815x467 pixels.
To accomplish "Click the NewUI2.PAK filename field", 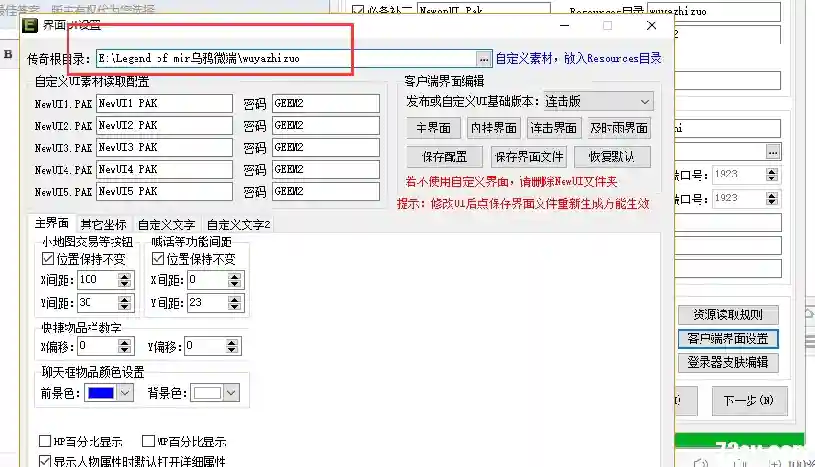I will pyautogui.click(x=164, y=125).
